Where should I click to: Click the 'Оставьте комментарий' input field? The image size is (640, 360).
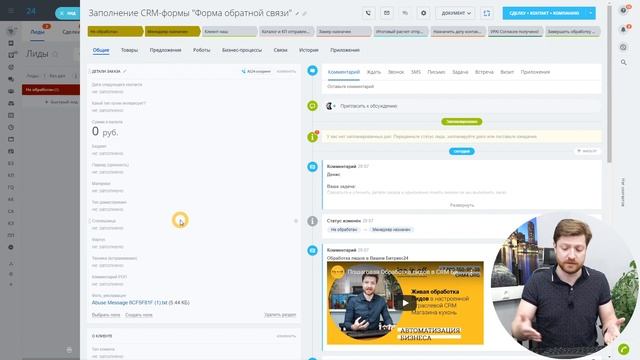pos(462,87)
